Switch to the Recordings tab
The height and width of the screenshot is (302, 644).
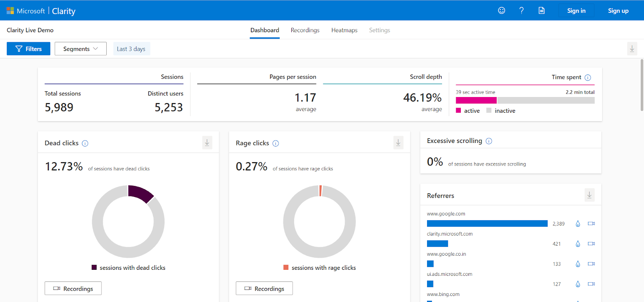pos(305,30)
